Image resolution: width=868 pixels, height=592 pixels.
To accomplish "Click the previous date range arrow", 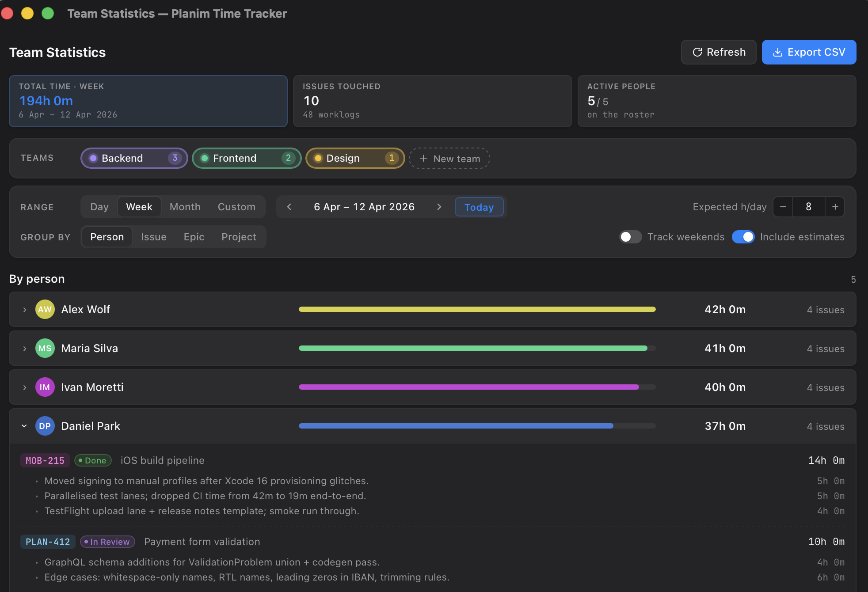I will (289, 207).
